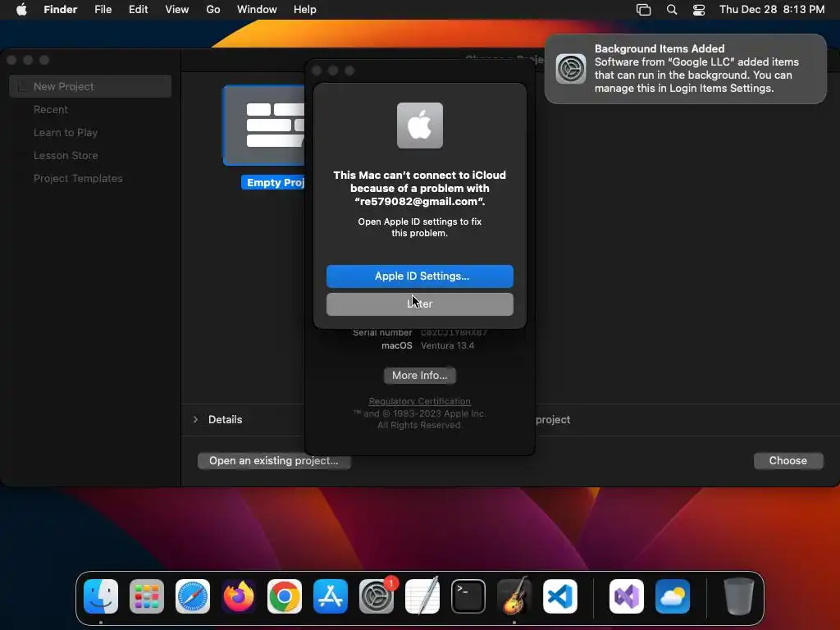Launch Firefox from the Dock

pos(239,596)
